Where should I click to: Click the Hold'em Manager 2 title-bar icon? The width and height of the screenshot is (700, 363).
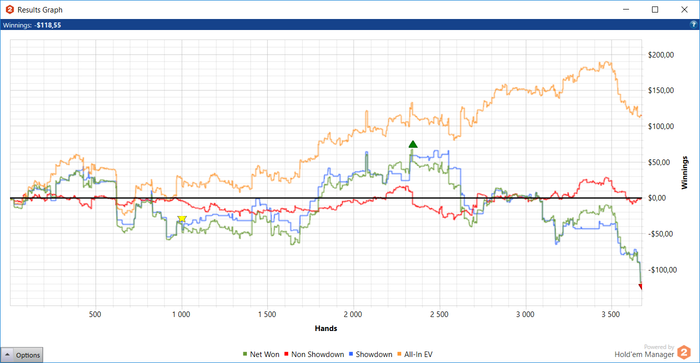point(9,9)
